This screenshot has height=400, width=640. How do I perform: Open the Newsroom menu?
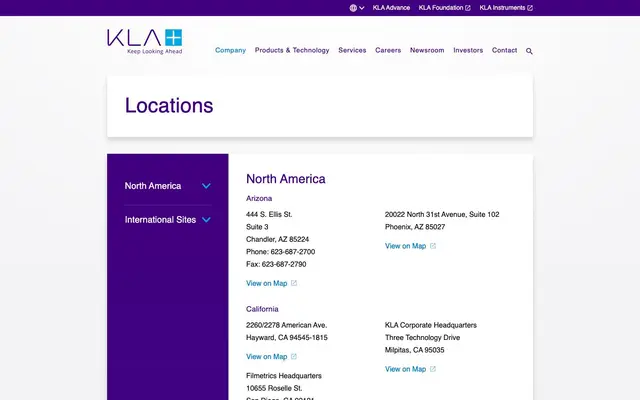427,50
